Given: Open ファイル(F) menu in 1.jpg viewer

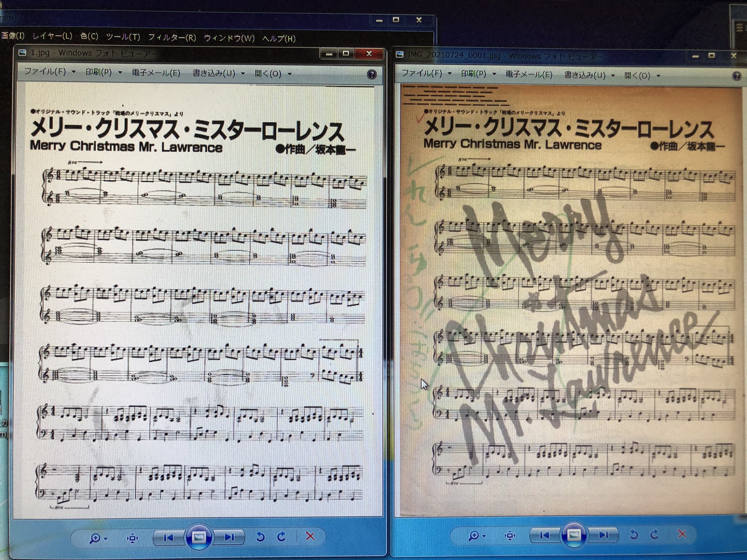Looking at the screenshot, I should click(49, 71).
